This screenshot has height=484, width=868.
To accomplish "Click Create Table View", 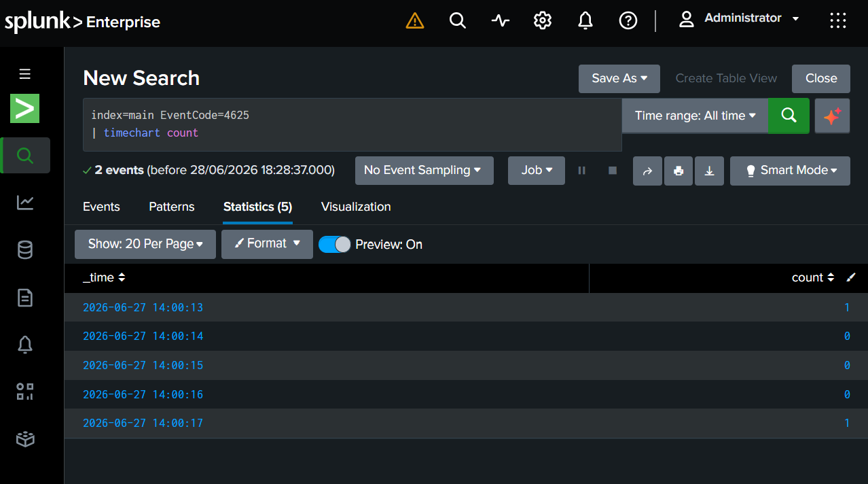I will pos(726,79).
